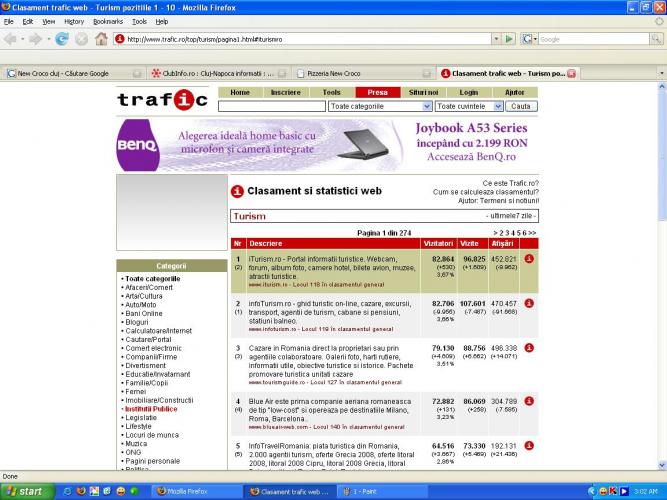Open the Bookmarks menu
Viewport: 667px width, 500px height.
pyautogui.click(x=106, y=21)
